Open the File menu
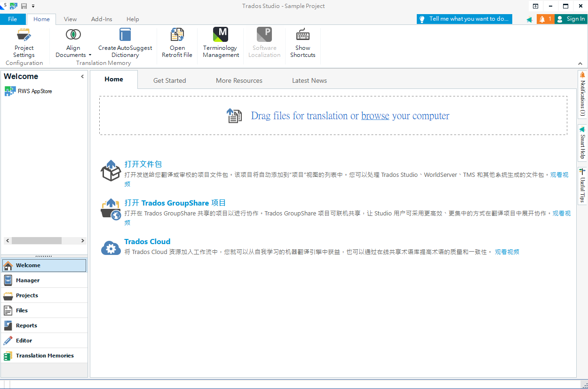The width and height of the screenshot is (588, 389). click(x=13, y=19)
